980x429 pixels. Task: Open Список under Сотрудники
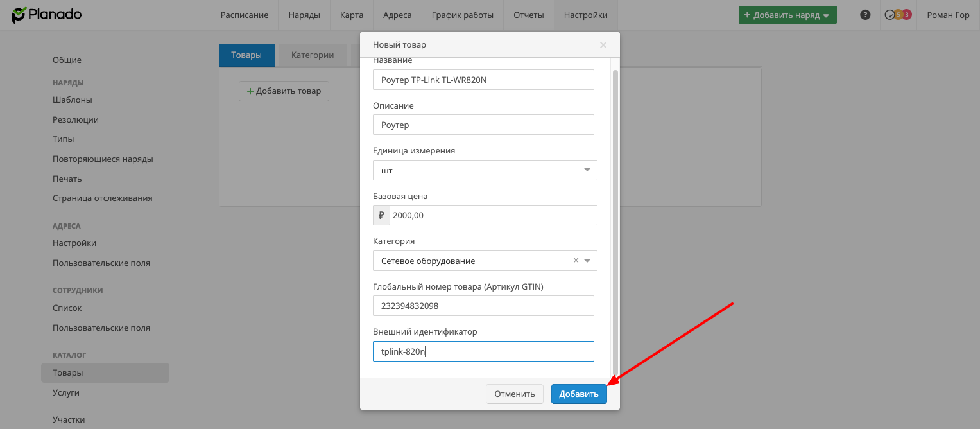[67, 308]
